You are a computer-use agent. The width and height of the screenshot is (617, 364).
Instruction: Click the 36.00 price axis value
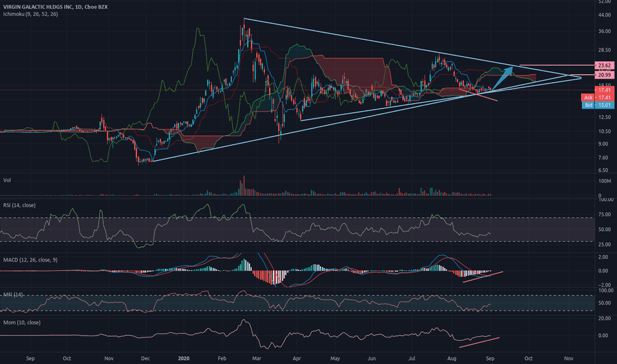pyautogui.click(x=604, y=31)
